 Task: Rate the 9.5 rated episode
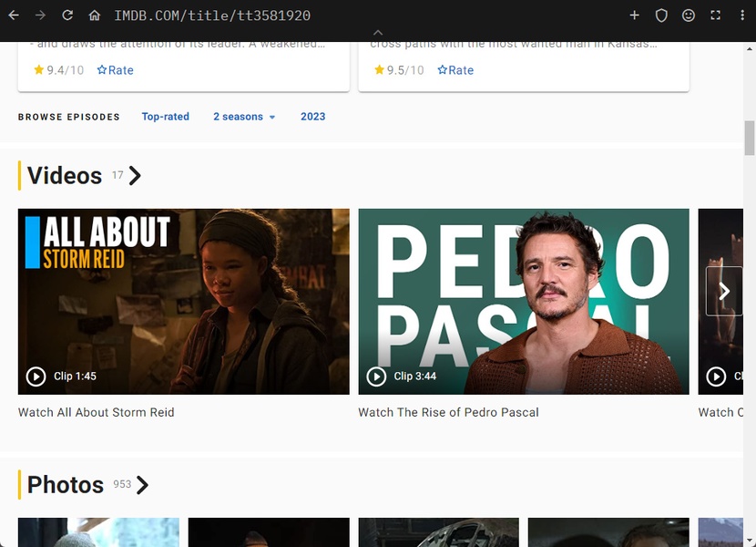tap(455, 70)
